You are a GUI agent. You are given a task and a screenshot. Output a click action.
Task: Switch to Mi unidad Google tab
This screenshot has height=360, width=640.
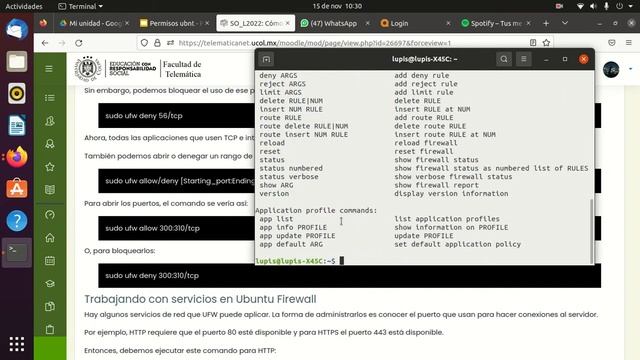[95, 23]
